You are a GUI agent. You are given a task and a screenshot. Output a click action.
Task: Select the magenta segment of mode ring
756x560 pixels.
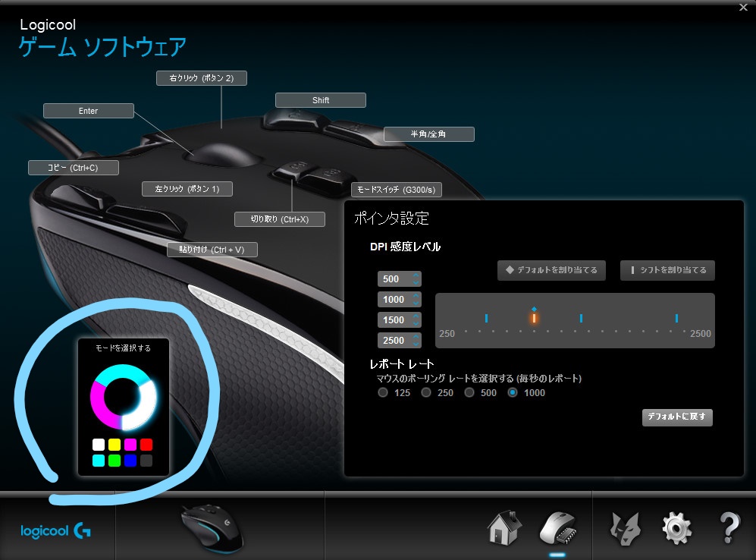(100, 407)
